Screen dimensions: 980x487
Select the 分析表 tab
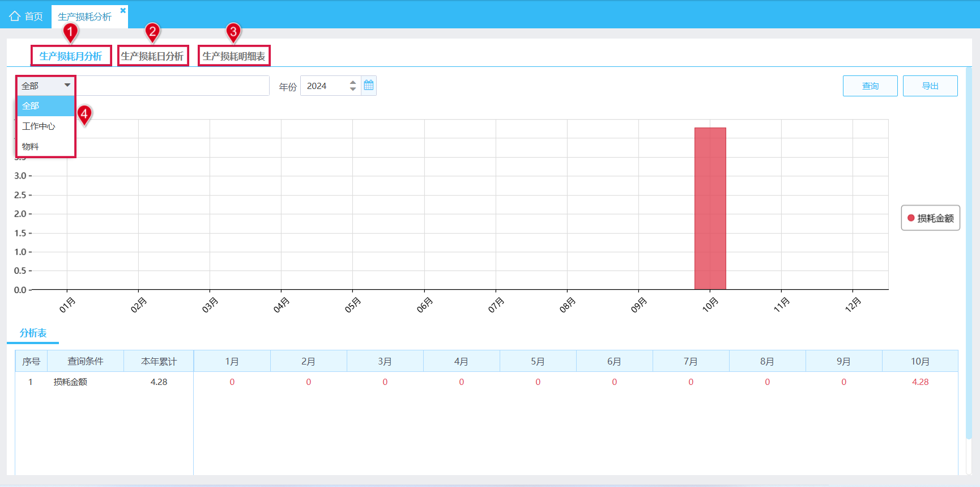[x=33, y=333]
